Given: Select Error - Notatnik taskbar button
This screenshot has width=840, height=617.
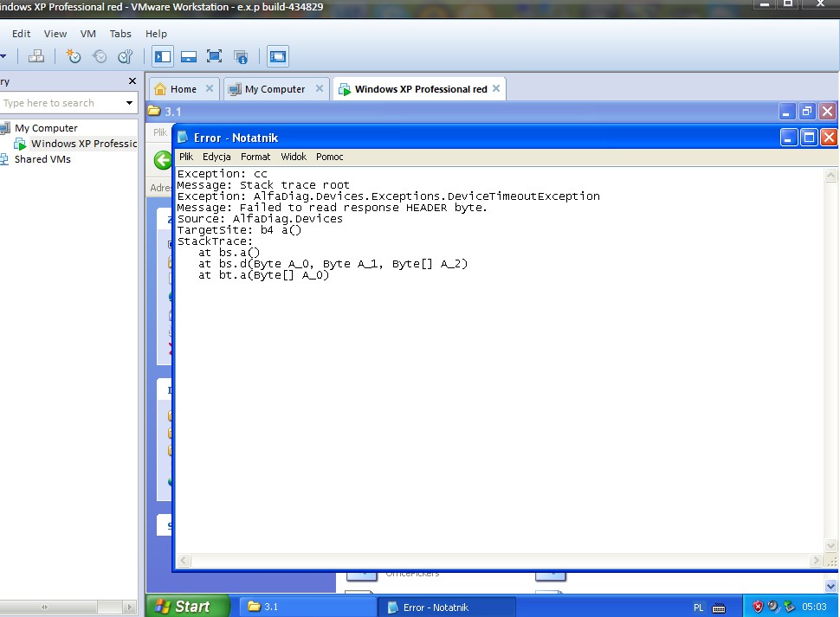Looking at the screenshot, I should pyautogui.click(x=447, y=607).
